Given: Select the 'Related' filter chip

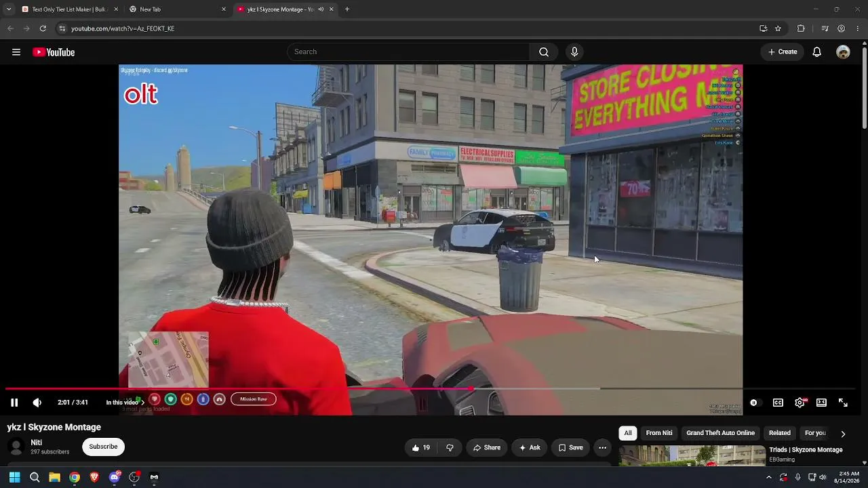Looking at the screenshot, I should [780, 433].
